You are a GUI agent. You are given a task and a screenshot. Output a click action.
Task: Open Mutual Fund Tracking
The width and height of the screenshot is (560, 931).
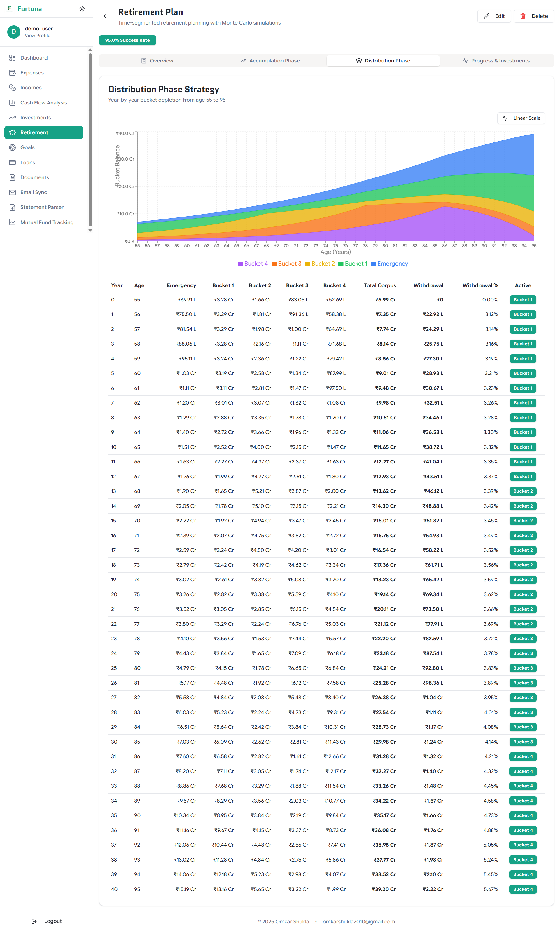coord(46,222)
